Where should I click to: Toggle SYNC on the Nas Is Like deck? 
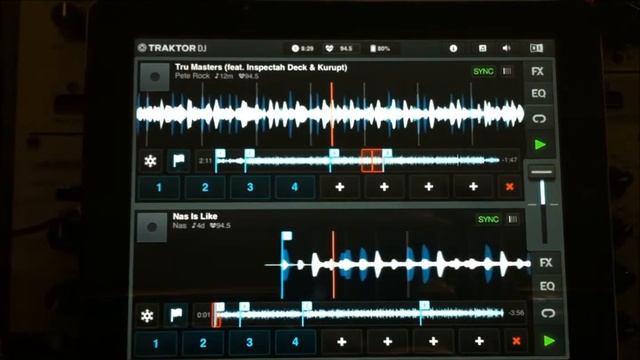488,220
